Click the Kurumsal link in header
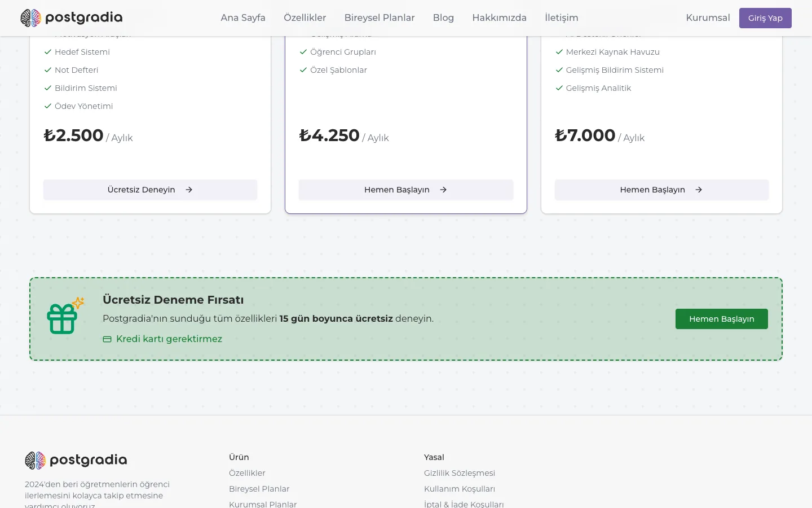 (708, 17)
